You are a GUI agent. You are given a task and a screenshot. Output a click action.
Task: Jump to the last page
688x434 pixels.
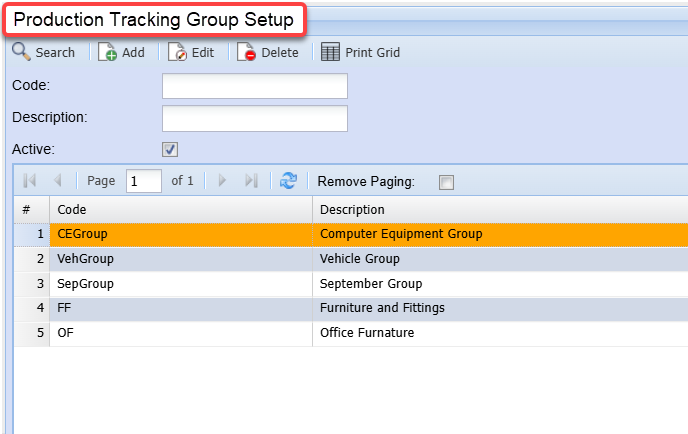[x=251, y=181]
